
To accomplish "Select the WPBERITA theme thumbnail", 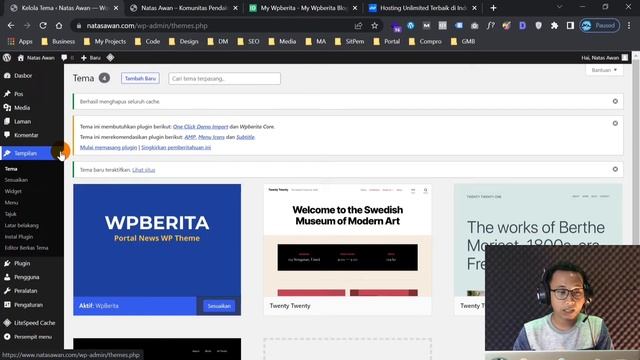I will (157, 240).
